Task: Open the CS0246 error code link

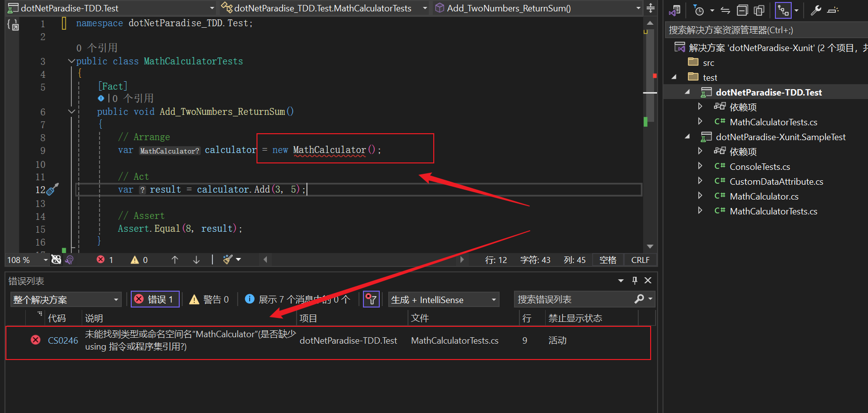Action: click(63, 340)
